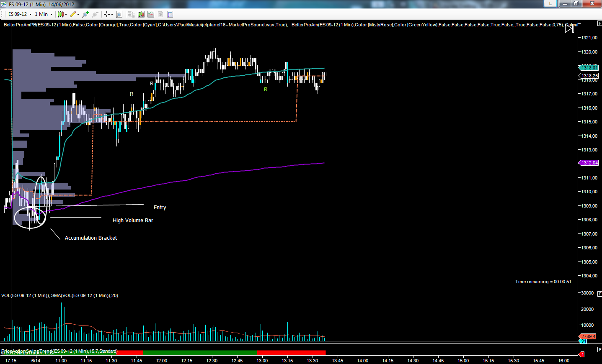Click the L link button in title bar
This screenshot has height=364, width=602.
click(x=550, y=4)
